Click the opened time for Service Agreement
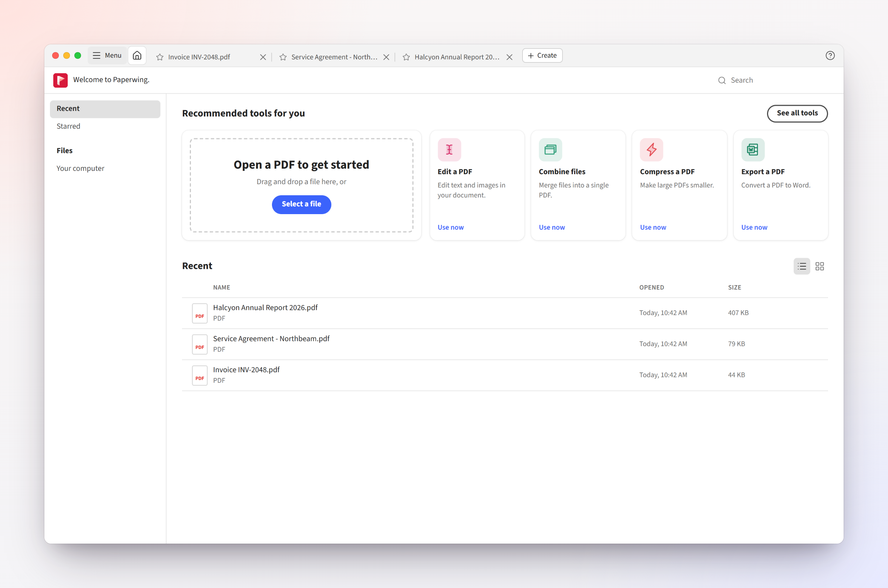 click(663, 344)
